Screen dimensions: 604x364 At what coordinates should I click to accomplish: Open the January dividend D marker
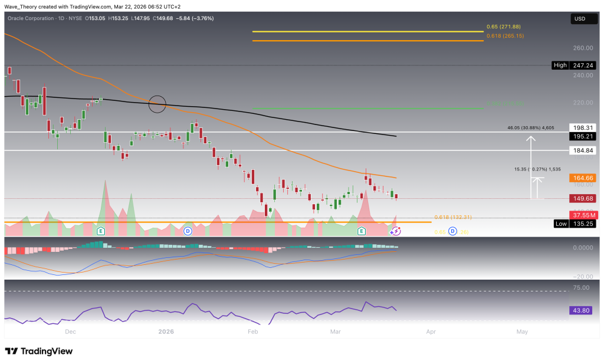(188, 231)
